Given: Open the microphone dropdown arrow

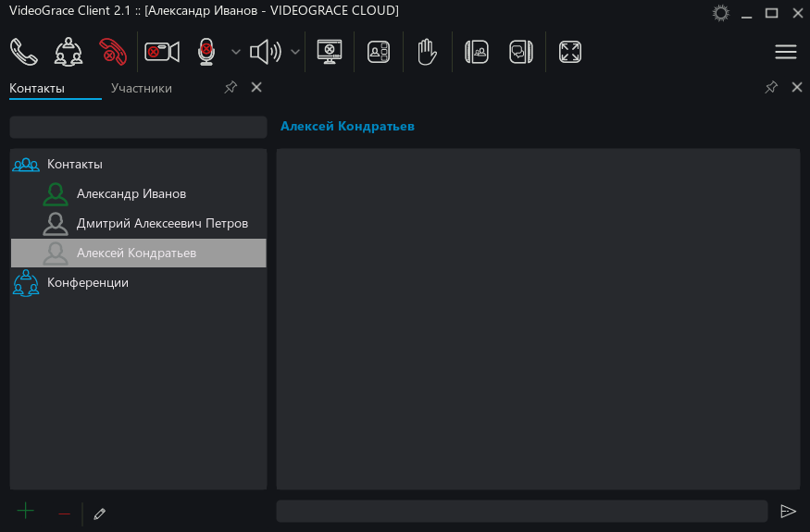Looking at the screenshot, I should [x=235, y=52].
